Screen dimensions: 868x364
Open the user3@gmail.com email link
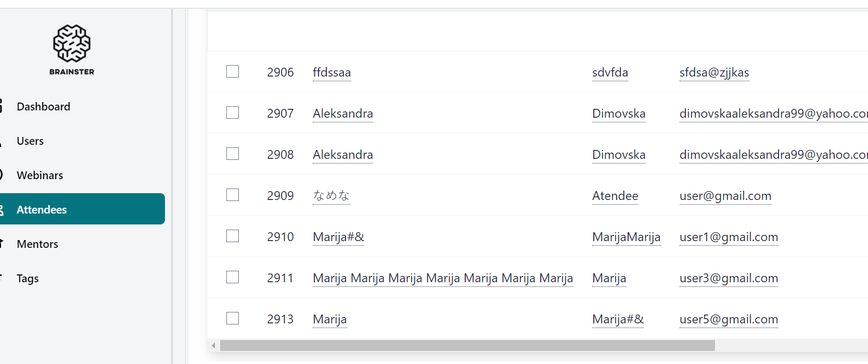(729, 278)
